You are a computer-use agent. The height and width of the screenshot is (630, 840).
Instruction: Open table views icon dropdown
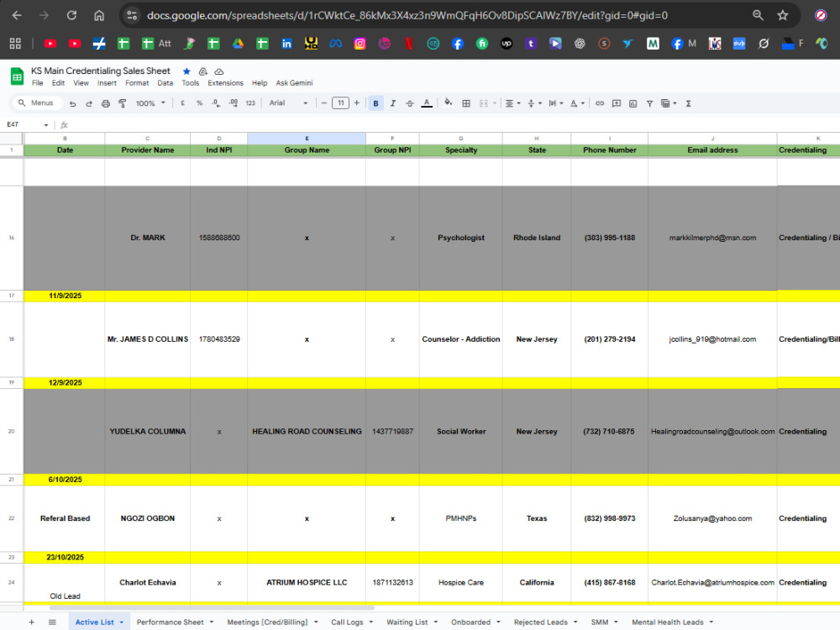point(668,103)
